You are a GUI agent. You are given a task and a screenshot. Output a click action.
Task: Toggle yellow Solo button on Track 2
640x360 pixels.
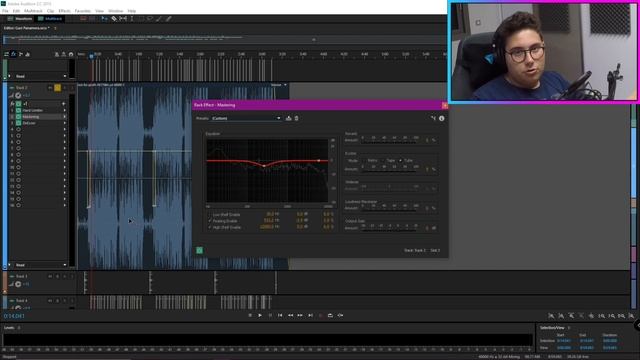tap(58, 88)
